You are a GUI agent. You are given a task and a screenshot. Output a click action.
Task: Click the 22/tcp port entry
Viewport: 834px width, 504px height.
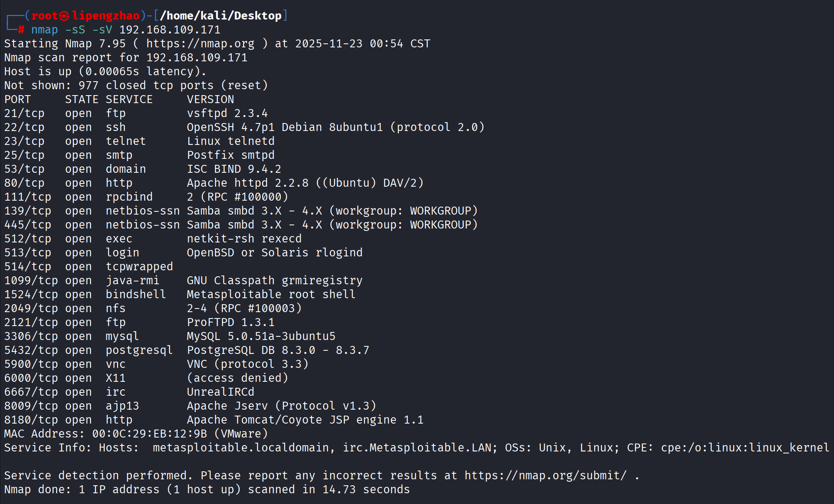pyautogui.click(x=24, y=127)
